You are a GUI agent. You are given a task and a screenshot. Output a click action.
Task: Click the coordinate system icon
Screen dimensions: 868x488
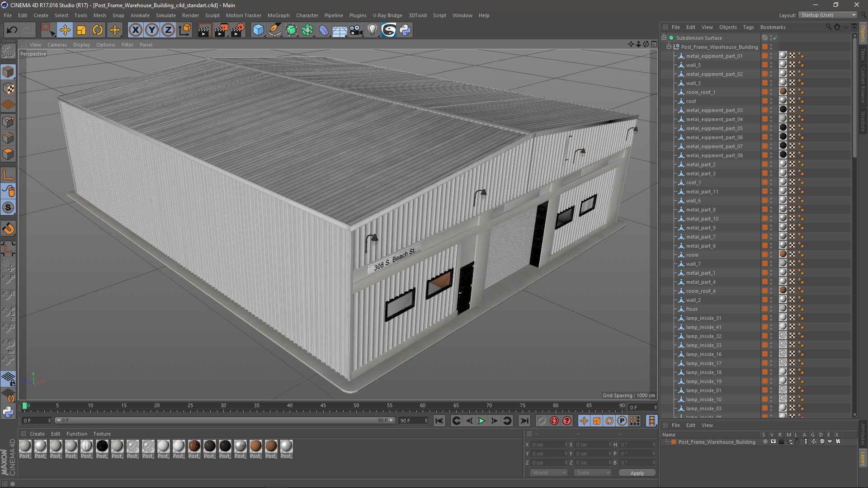[x=184, y=30]
